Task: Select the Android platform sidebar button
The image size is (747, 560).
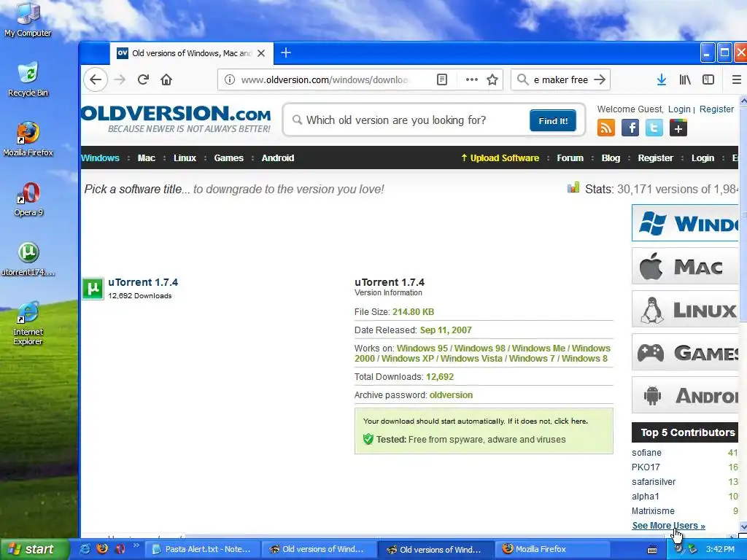Action: point(685,395)
